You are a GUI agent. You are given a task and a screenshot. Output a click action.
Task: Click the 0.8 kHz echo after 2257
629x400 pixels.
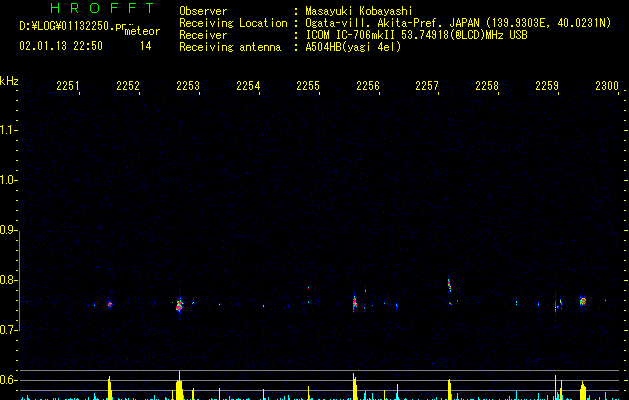(449, 285)
